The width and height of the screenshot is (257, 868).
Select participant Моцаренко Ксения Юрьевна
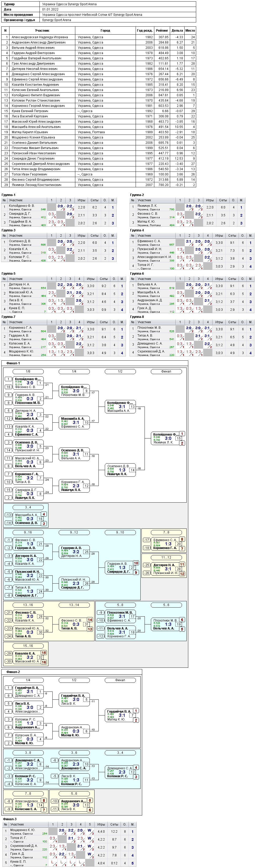(x=33, y=137)
